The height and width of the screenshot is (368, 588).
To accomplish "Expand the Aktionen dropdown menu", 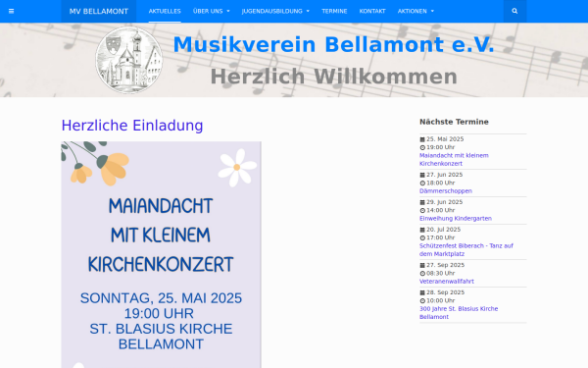I will click(x=416, y=11).
